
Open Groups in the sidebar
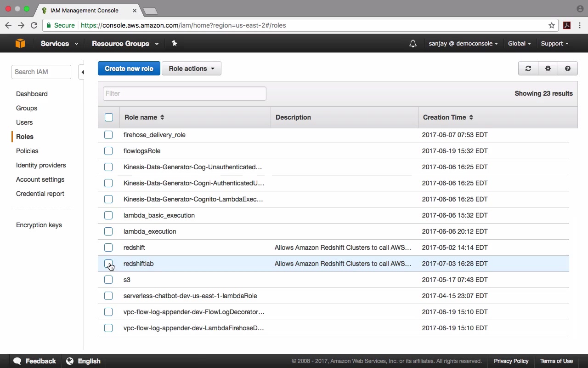(x=27, y=108)
